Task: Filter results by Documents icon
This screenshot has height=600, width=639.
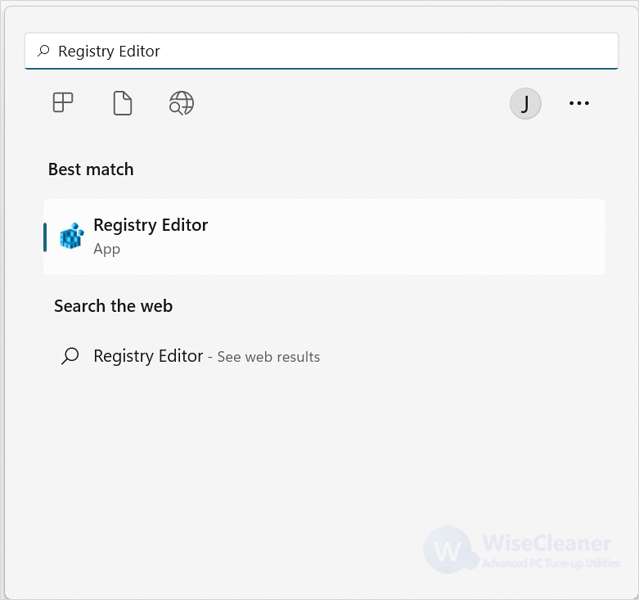Action: click(122, 103)
